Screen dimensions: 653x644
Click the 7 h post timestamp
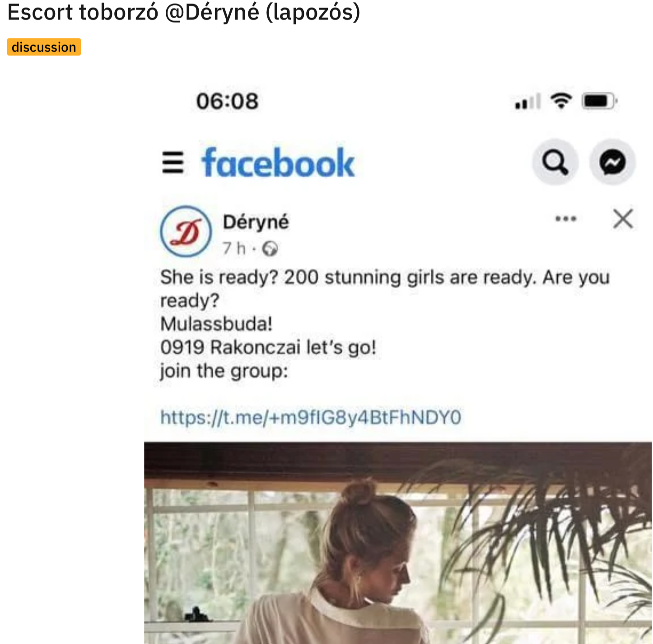(x=234, y=248)
